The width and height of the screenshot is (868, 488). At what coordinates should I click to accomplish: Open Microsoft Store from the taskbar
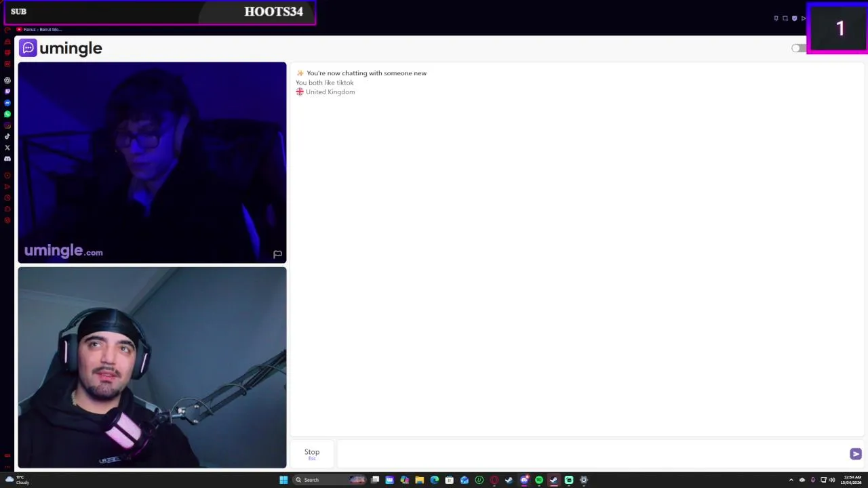449,480
